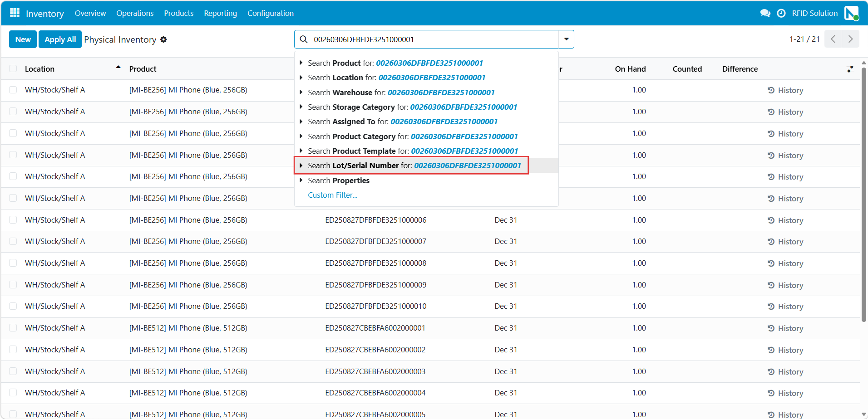868x419 pixels.
Task: Check row checkbox for serial ED250827DFBFDE3251000007
Action: click(x=13, y=241)
